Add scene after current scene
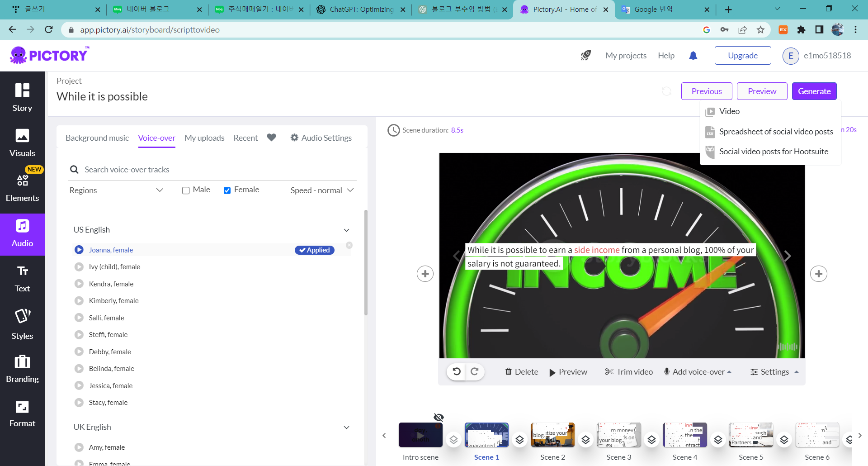This screenshot has height=466, width=868. (819, 274)
